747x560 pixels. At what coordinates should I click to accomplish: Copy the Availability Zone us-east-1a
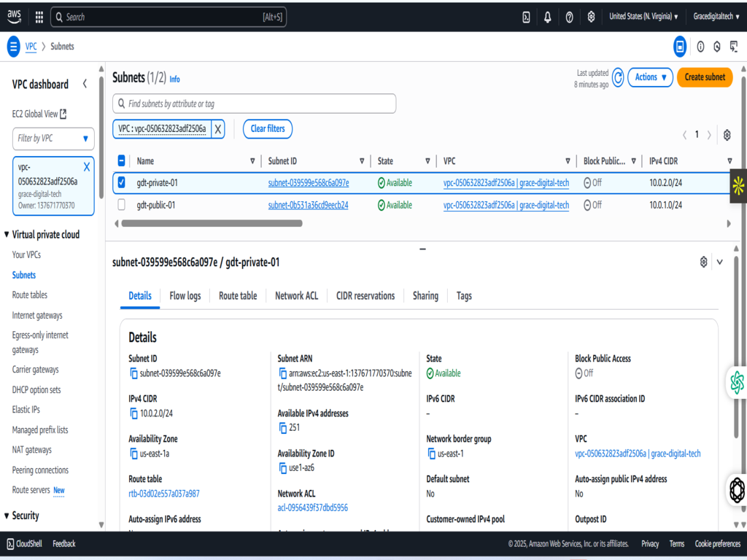(133, 454)
